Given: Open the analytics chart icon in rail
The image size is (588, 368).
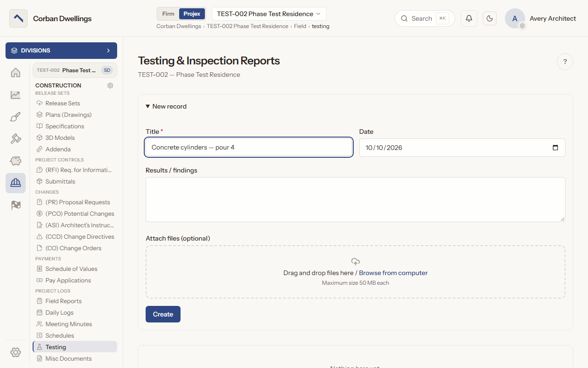Looking at the screenshot, I should pos(16,95).
